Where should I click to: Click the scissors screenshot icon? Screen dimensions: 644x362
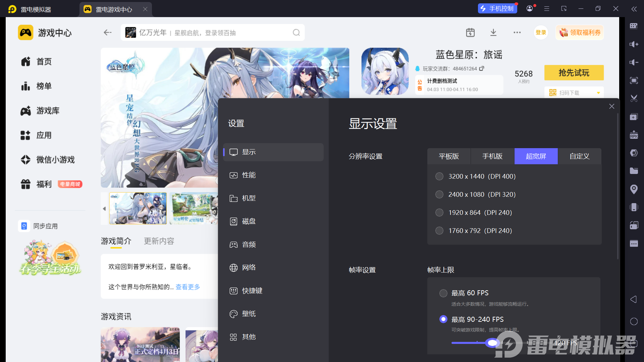634,99
